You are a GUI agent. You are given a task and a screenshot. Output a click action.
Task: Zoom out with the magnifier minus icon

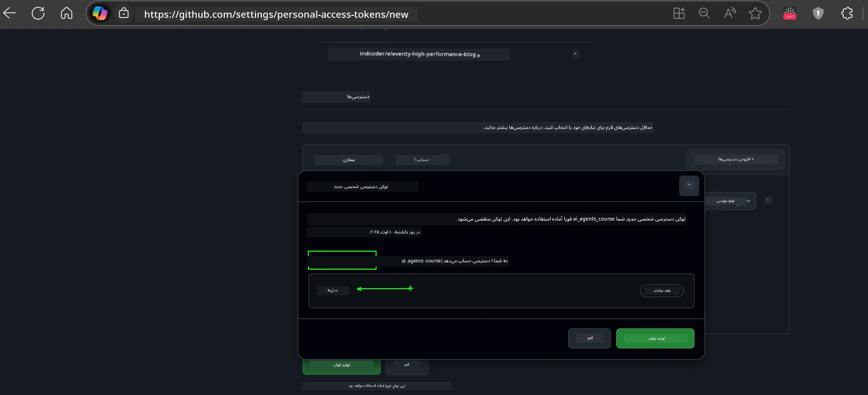[704, 14]
